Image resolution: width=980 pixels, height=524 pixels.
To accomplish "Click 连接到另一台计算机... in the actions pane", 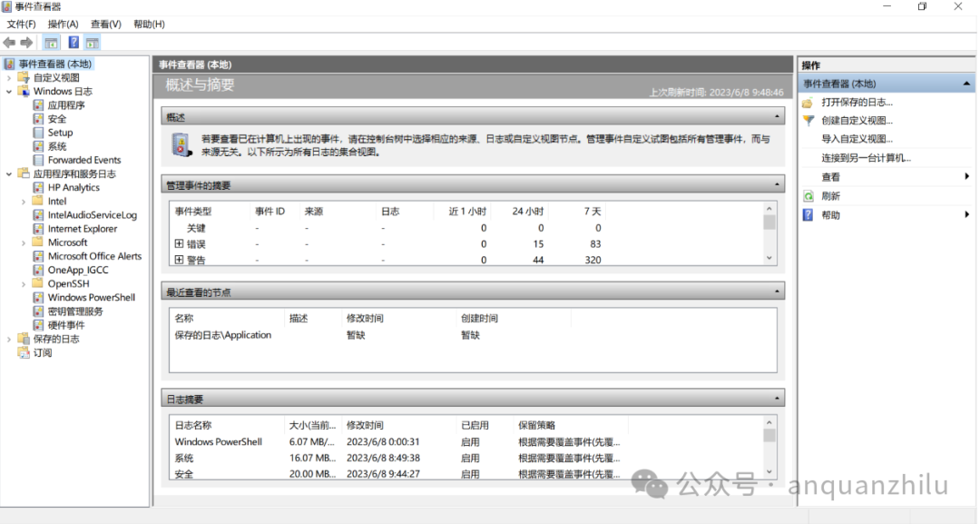I will click(x=866, y=158).
